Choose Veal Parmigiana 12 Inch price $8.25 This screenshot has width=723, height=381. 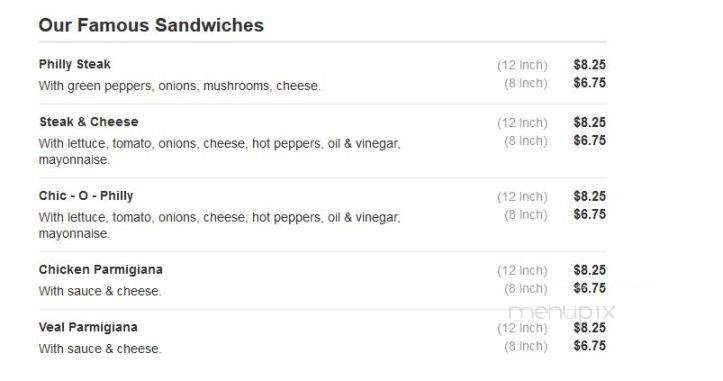pyautogui.click(x=589, y=327)
